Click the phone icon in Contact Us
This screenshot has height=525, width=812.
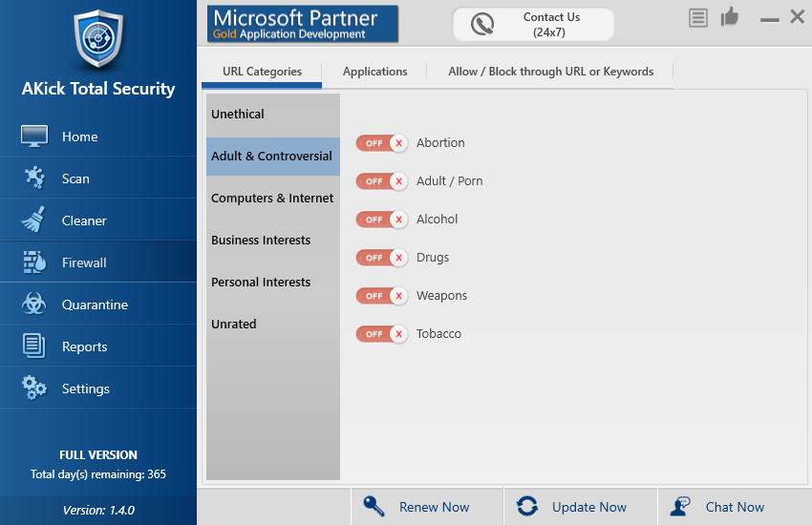pos(482,24)
